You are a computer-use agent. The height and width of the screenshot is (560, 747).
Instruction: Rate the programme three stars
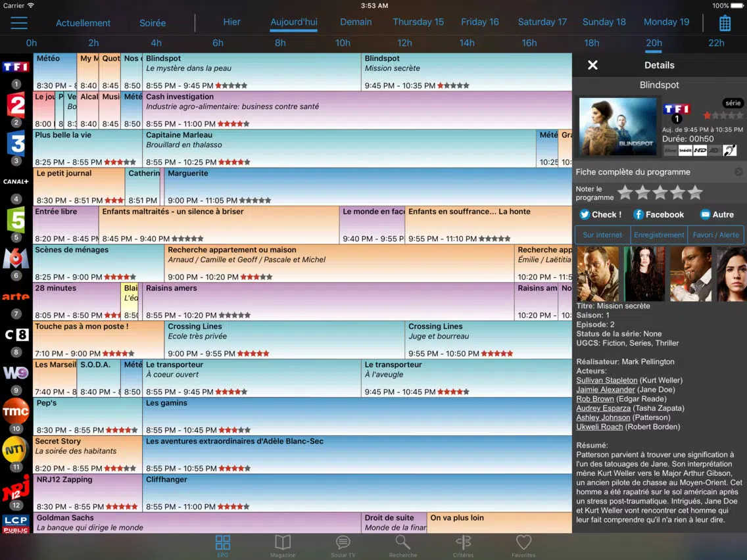(660, 193)
